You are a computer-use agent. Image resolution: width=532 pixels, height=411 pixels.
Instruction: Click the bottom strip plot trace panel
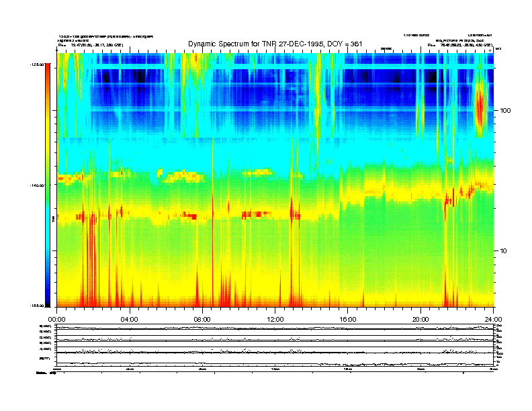pos(275,359)
